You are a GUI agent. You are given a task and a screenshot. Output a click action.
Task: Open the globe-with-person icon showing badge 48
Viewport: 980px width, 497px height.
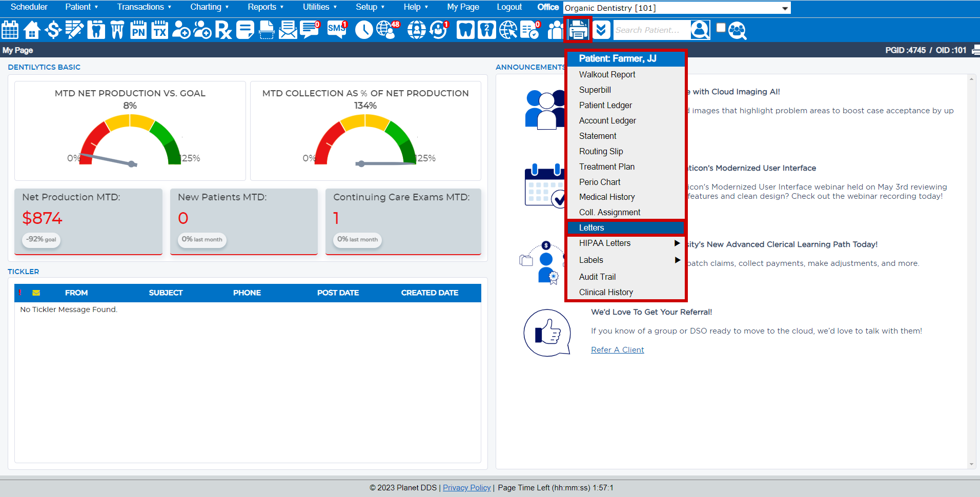tap(387, 30)
